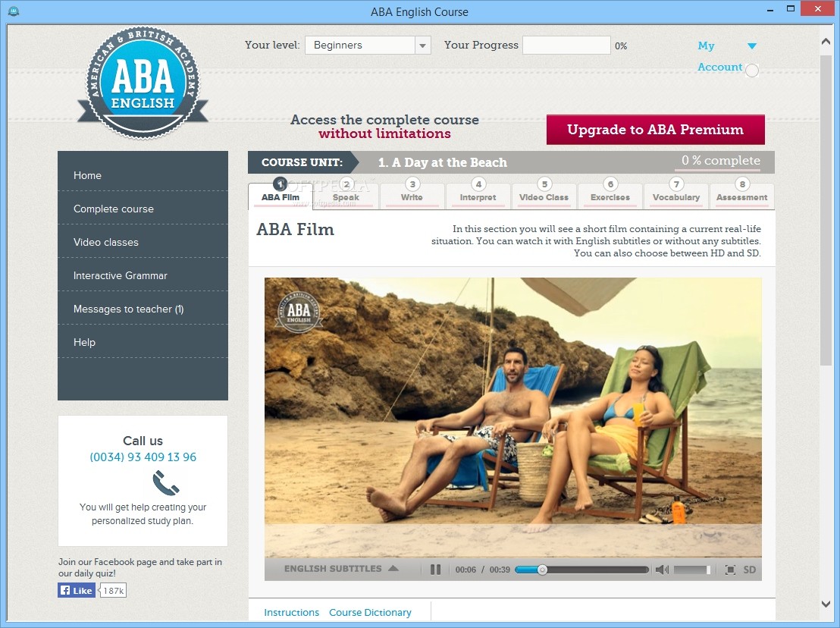Click the ABA watermark logo in video

(x=299, y=311)
